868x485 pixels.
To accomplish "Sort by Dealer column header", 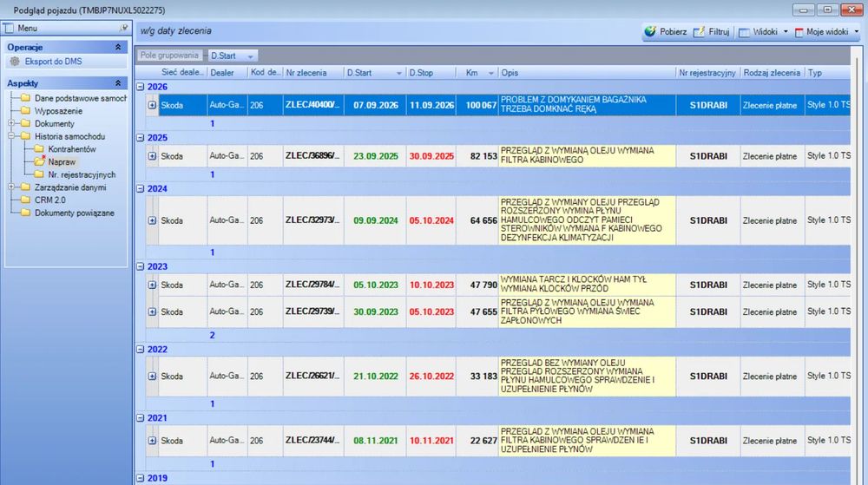I will pyautogui.click(x=227, y=72).
